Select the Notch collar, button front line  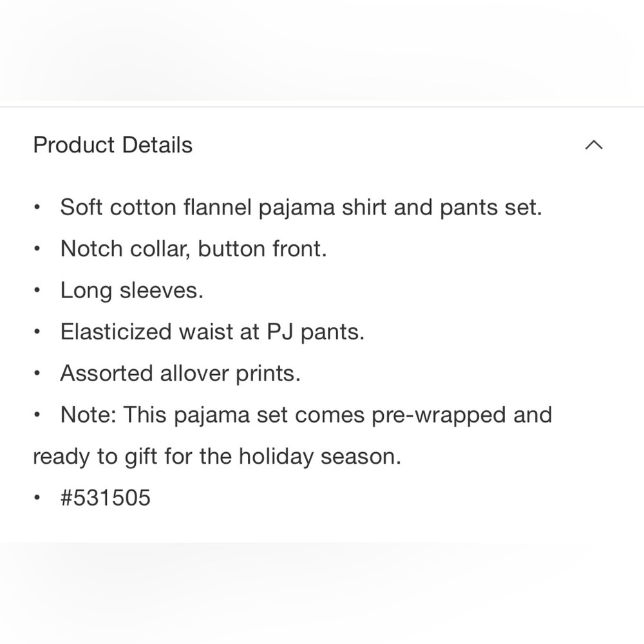click(x=193, y=249)
